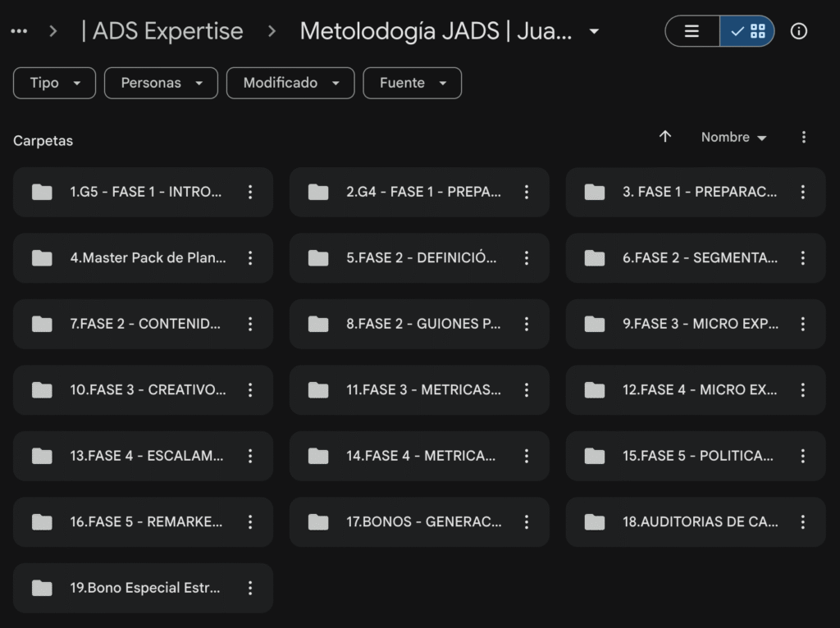This screenshot has width=840, height=628.
Task: Open options for 1.G5 - FASE 1 folder
Action: (x=250, y=192)
